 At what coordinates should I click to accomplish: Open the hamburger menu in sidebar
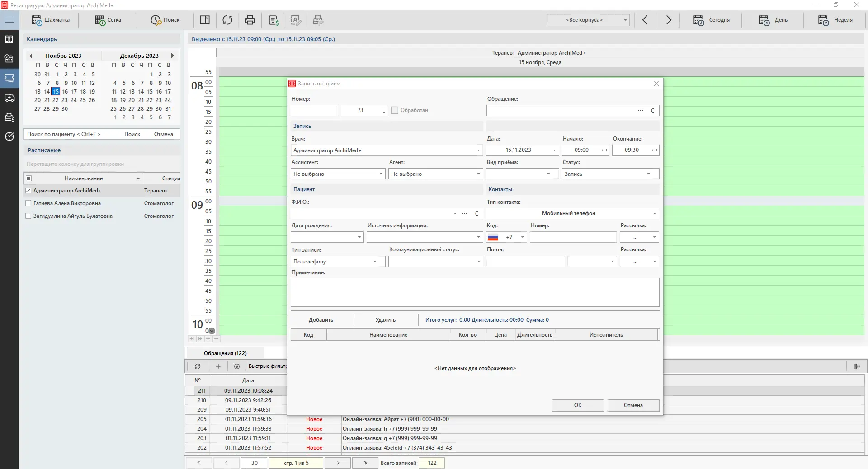point(9,20)
